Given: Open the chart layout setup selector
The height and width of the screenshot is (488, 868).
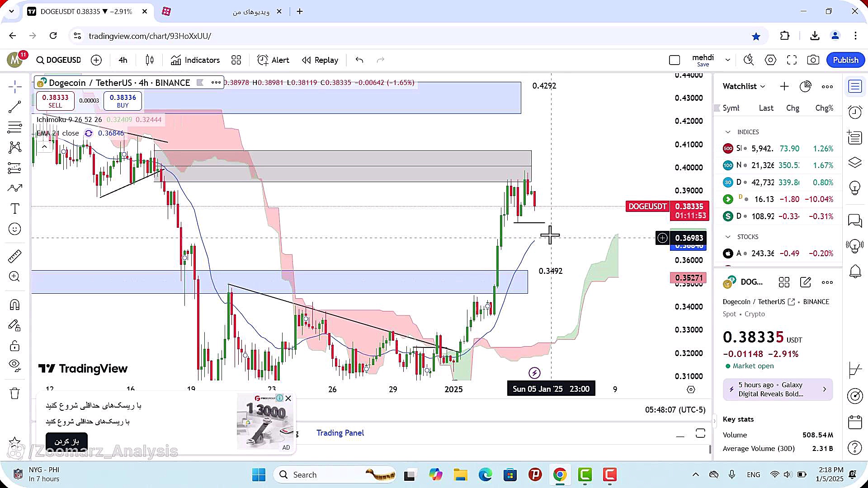Looking at the screenshot, I should coord(675,60).
